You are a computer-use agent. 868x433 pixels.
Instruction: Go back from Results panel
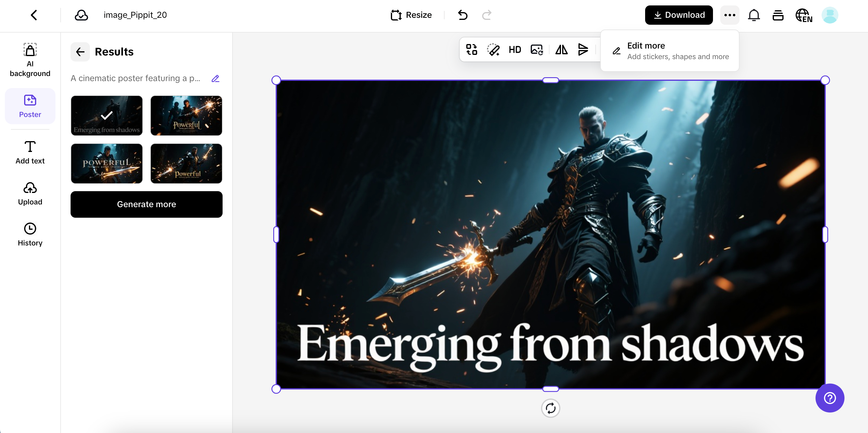pyautogui.click(x=80, y=52)
